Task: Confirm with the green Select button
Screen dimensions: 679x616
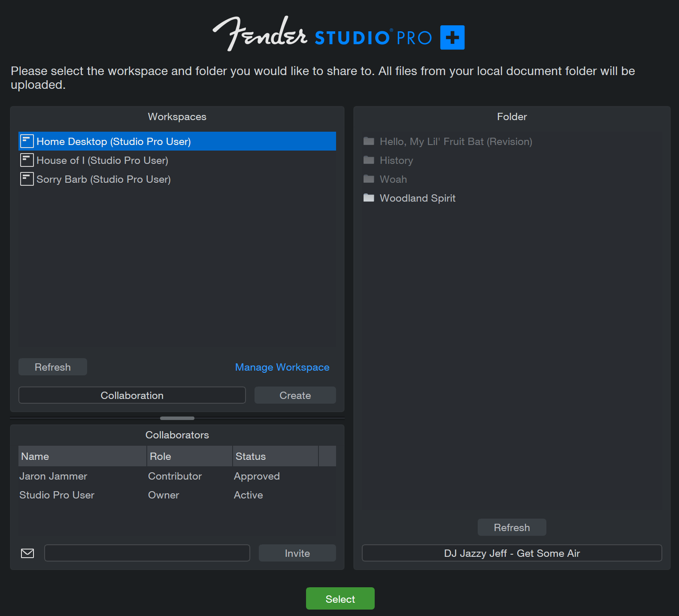Action: (340, 598)
